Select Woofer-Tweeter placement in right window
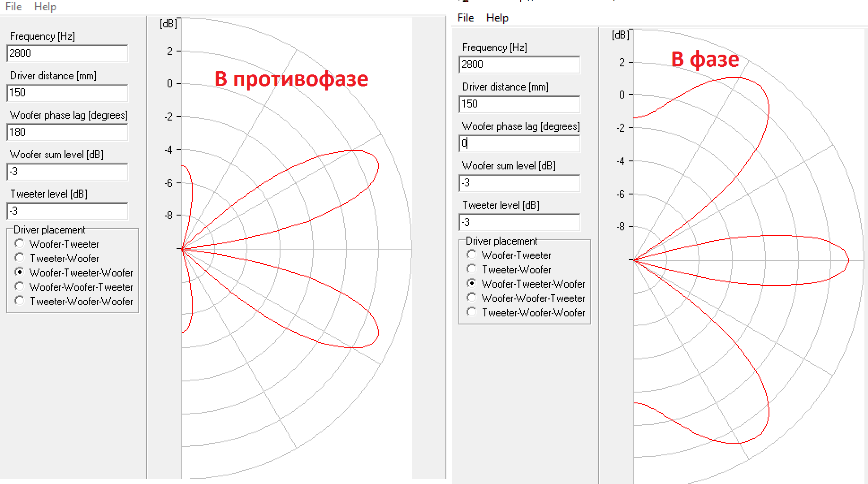 [x=471, y=255]
